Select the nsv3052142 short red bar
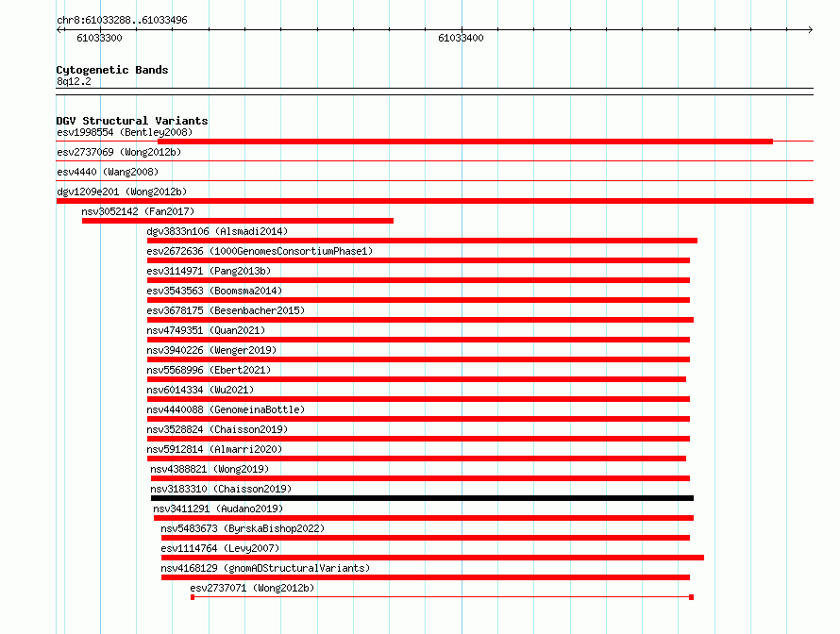Screen dimensions: 840x634 [238, 221]
